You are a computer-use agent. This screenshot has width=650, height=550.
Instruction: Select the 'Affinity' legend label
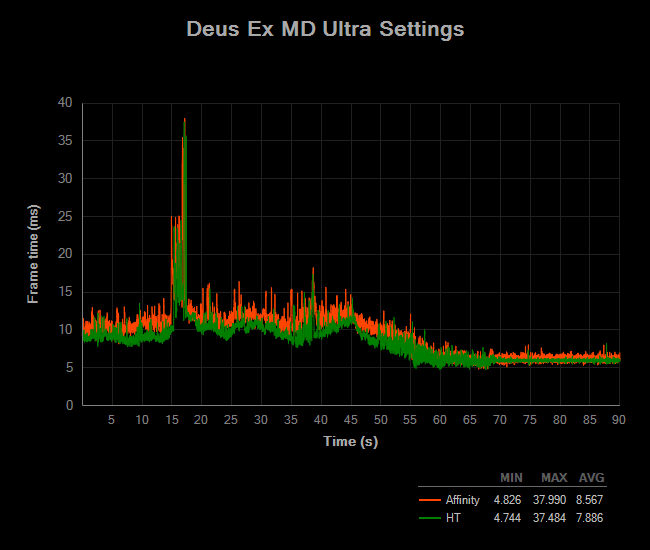[x=463, y=500]
